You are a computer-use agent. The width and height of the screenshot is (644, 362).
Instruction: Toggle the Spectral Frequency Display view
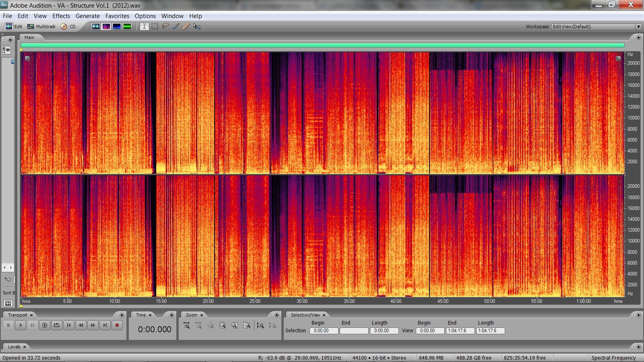(x=106, y=27)
